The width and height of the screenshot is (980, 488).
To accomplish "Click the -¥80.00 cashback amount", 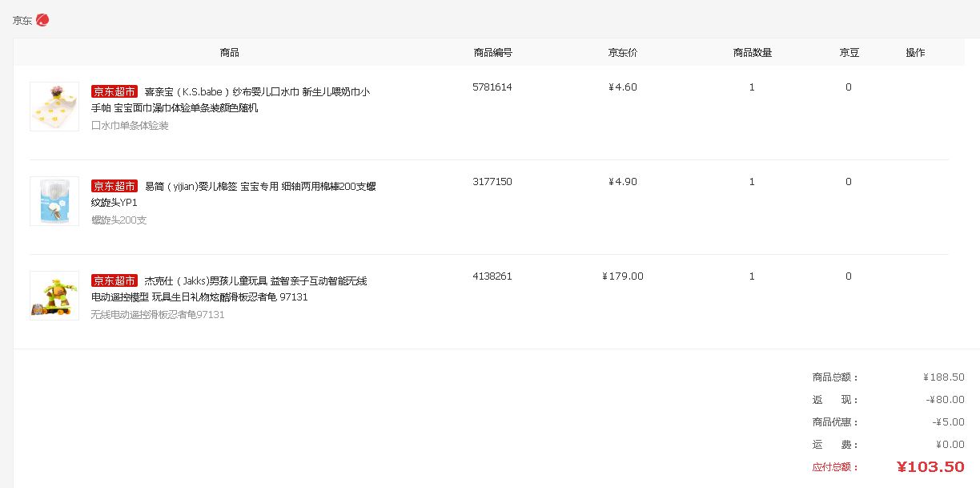I will (946, 400).
